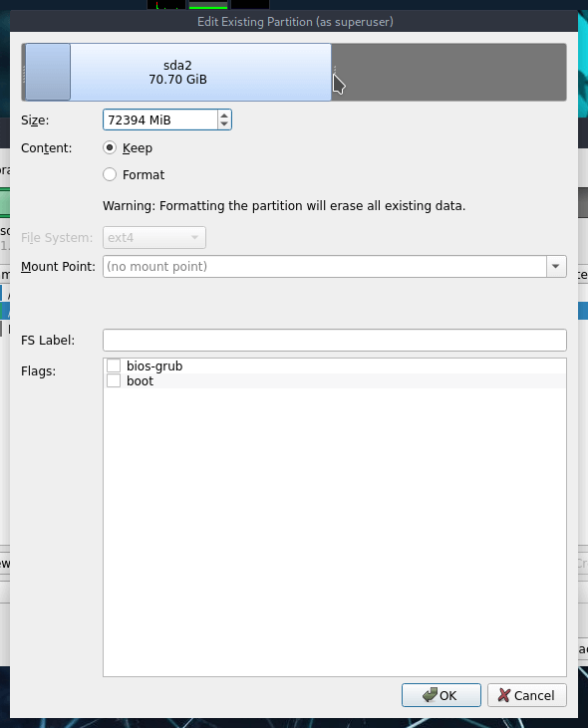588x728 pixels.
Task: Click the used-space darker block in sda2
Action: (48, 72)
